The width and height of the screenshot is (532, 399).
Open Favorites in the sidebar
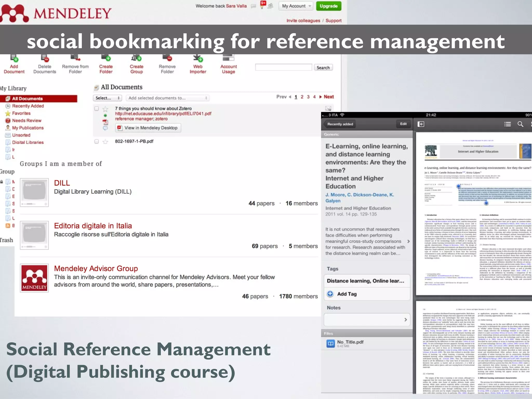pyautogui.click(x=21, y=113)
